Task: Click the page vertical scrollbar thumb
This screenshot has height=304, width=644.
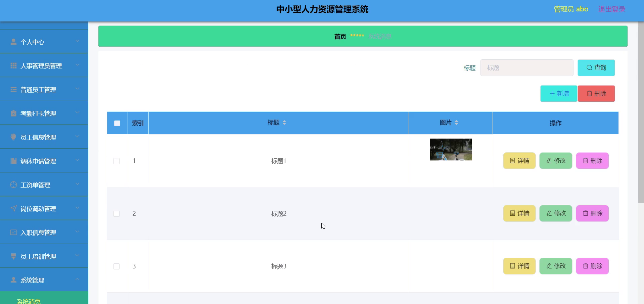Action: (641, 112)
